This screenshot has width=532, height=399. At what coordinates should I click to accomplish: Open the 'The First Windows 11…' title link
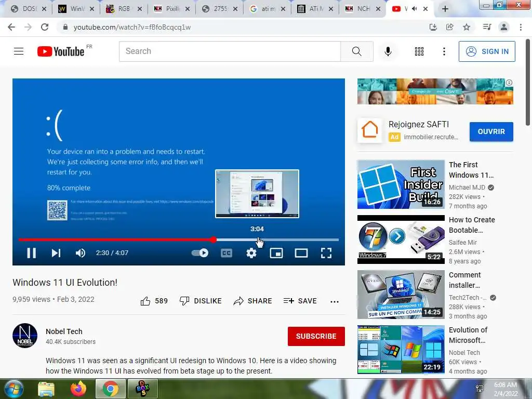471,170
